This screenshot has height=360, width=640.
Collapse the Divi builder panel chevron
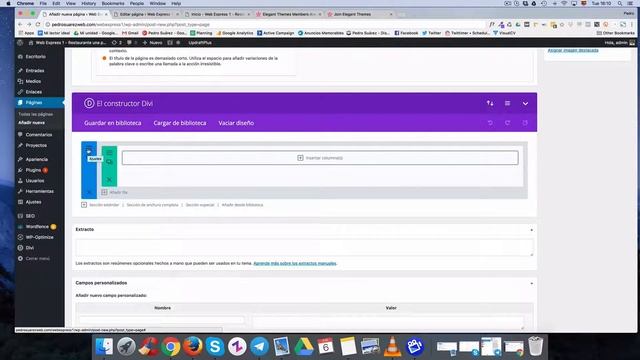click(525, 104)
